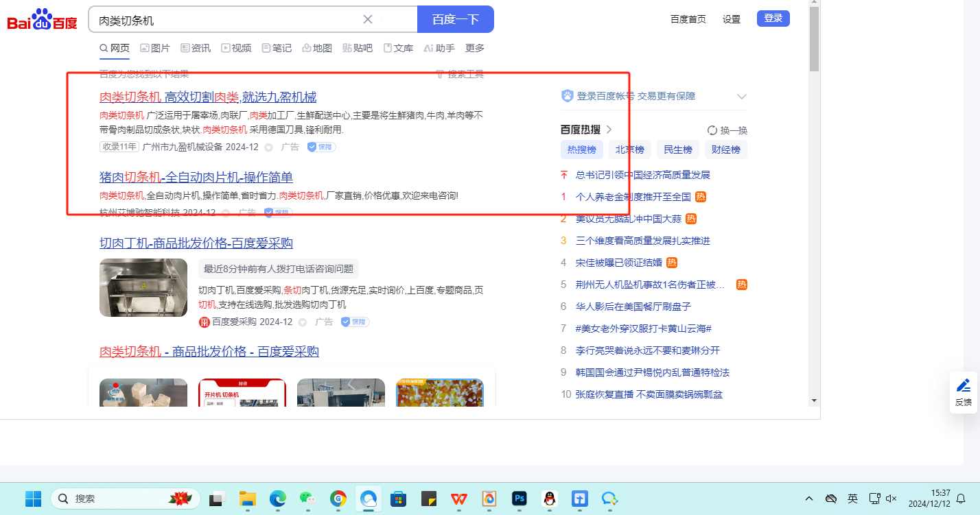Toggle the muted volume icon in system tray
The height and width of the screenshot is (515, 980).
click(x=891, y=499)
